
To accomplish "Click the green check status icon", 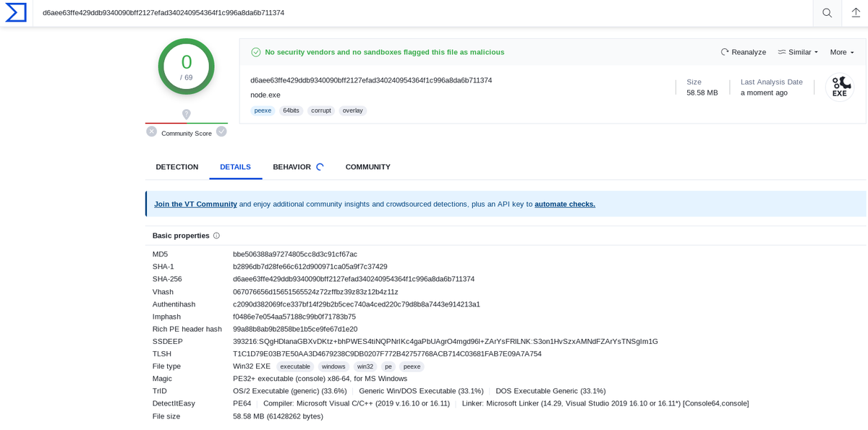I will click(255, 52).
